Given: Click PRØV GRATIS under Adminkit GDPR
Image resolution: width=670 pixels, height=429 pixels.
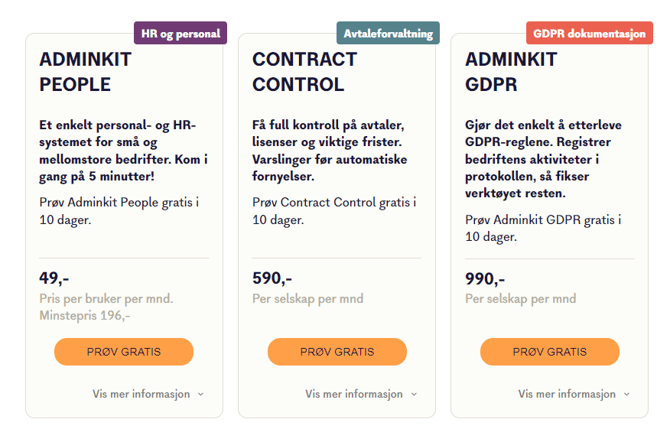Looking at the screenshot, I should [549, 352].
